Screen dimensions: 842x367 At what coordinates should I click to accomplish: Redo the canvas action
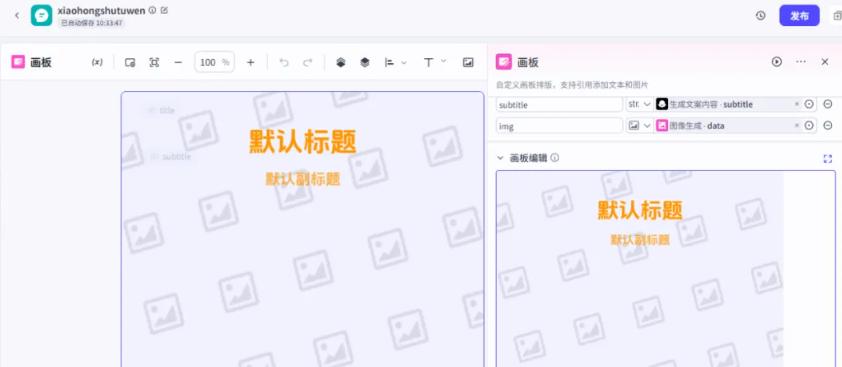tap(308, 62)
